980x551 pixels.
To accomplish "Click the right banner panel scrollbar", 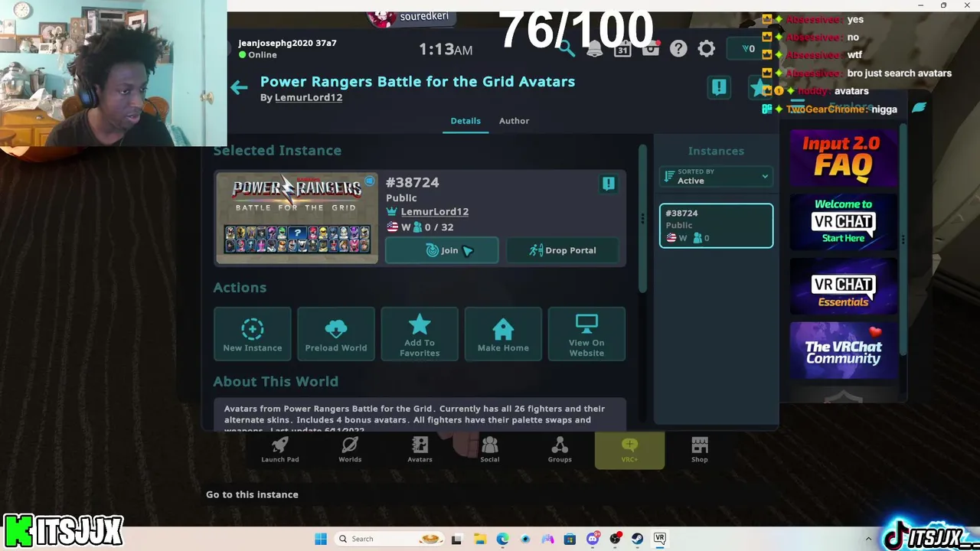I will click(x=903, y=239).
